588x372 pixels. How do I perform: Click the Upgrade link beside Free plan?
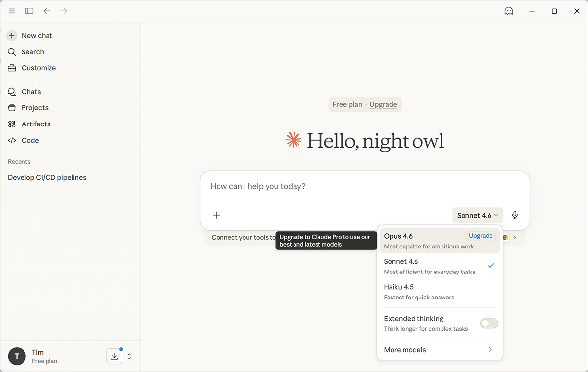(x=383, y=104)
